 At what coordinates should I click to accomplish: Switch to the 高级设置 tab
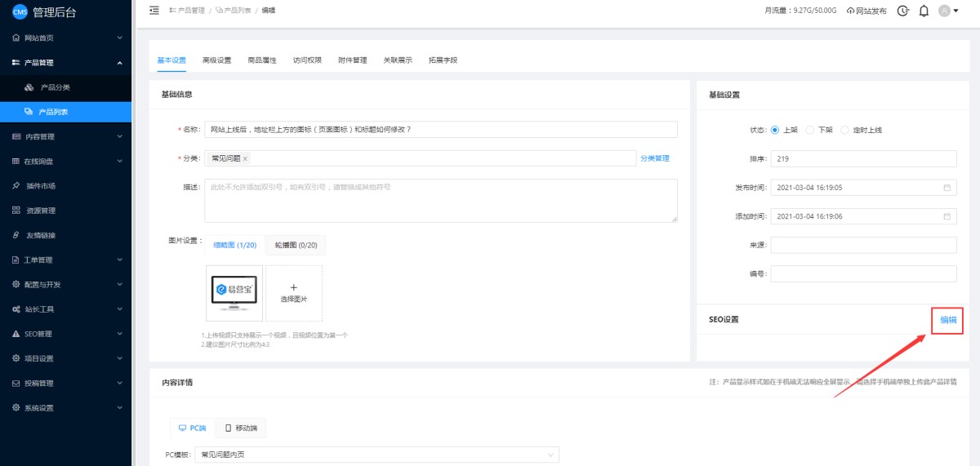216,60
